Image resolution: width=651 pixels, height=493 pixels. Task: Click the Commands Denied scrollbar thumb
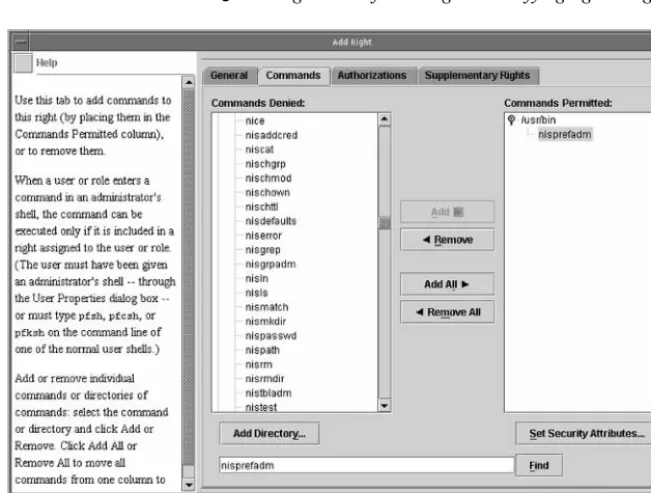tap(384, 223)
